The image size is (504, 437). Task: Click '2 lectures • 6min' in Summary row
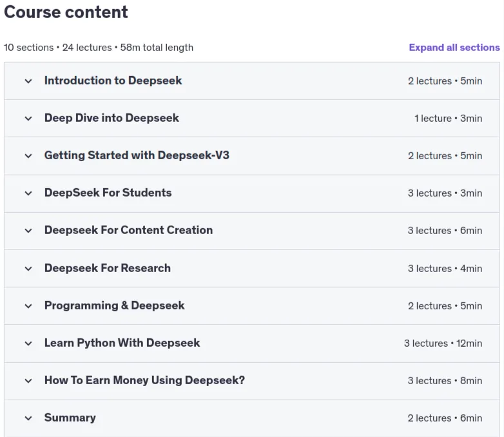click(445, 418)
